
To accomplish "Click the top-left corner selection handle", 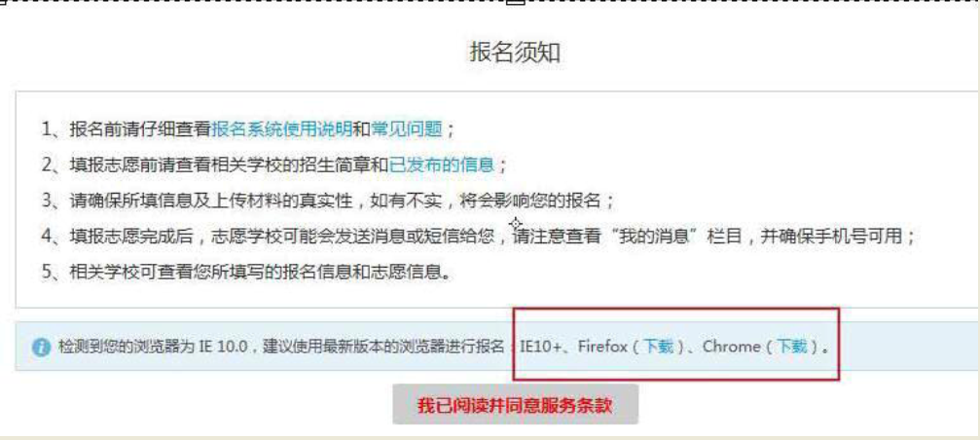I will tap(3, 2).
